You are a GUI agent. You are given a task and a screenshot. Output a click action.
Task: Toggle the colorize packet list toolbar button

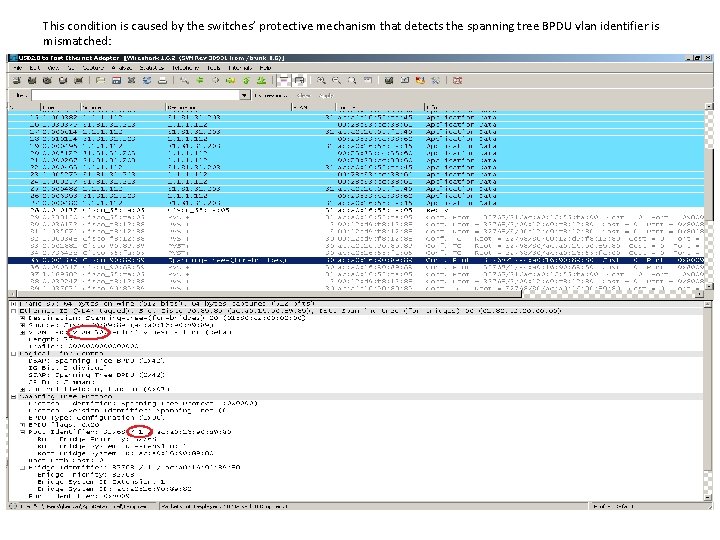(x=284, y=80)
